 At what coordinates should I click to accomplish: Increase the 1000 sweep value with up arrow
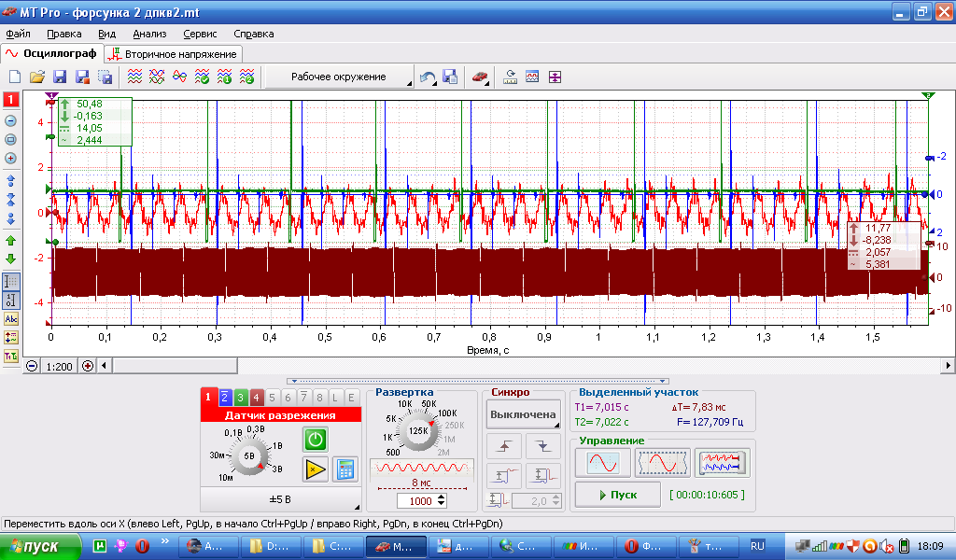pyautogui.click(x=442, y=497)
